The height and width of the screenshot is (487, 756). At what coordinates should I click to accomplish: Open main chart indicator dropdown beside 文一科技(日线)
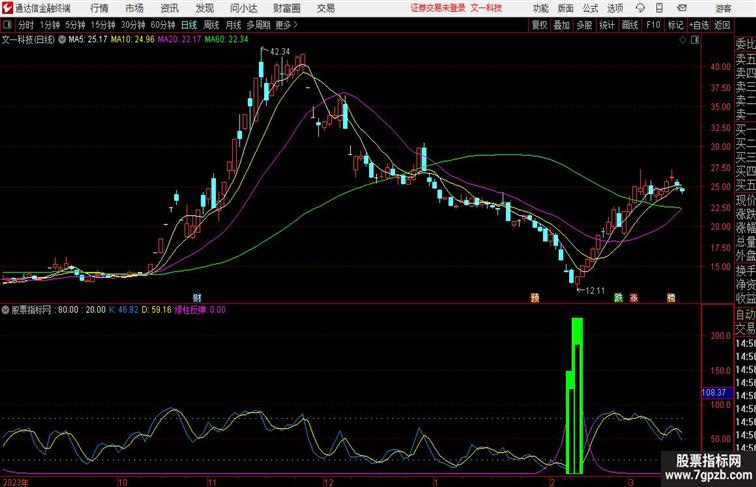point(62,40)
